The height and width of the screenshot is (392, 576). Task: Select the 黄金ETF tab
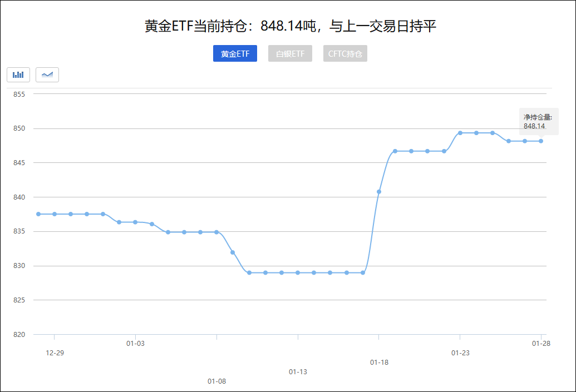pos(235,54)
